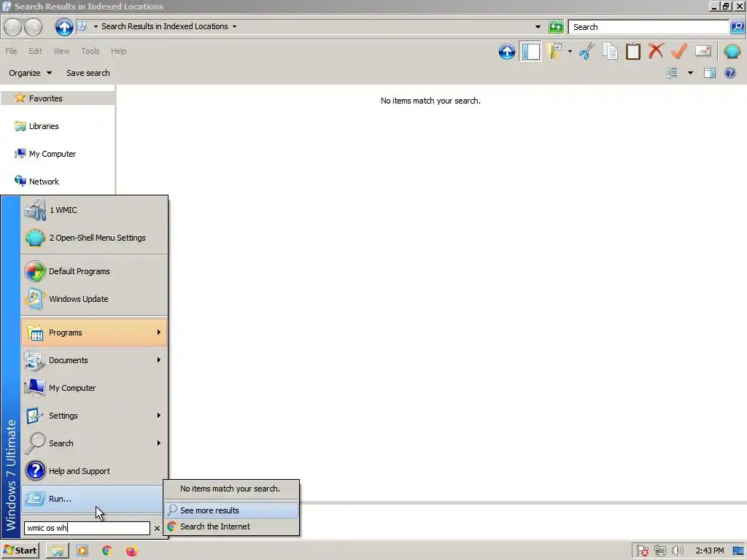
Task: Open Default Programs in Start menu
Action: click(x=94, y=271)
